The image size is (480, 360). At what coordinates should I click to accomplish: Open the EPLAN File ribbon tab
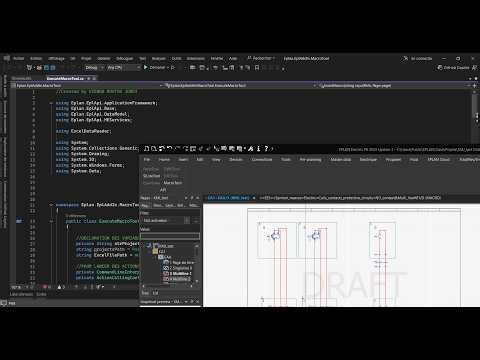(147, 160)
